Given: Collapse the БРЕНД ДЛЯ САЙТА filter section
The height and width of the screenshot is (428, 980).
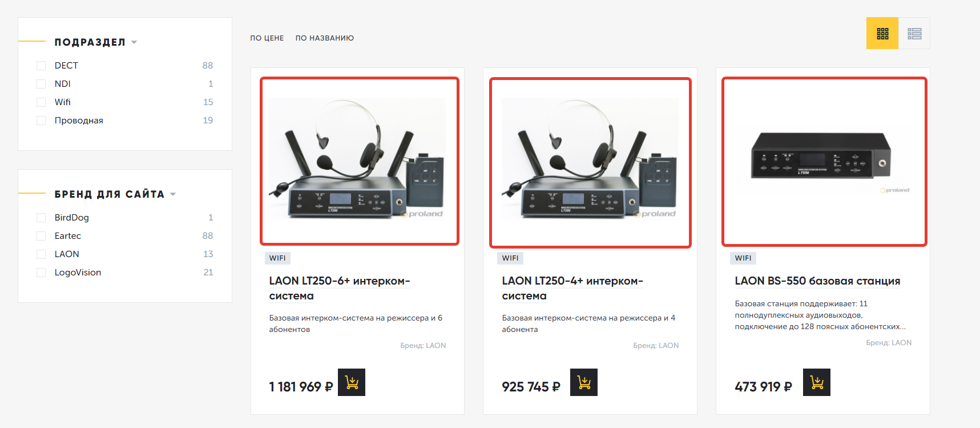Looking at the screenshot, I should coord(115,194).
